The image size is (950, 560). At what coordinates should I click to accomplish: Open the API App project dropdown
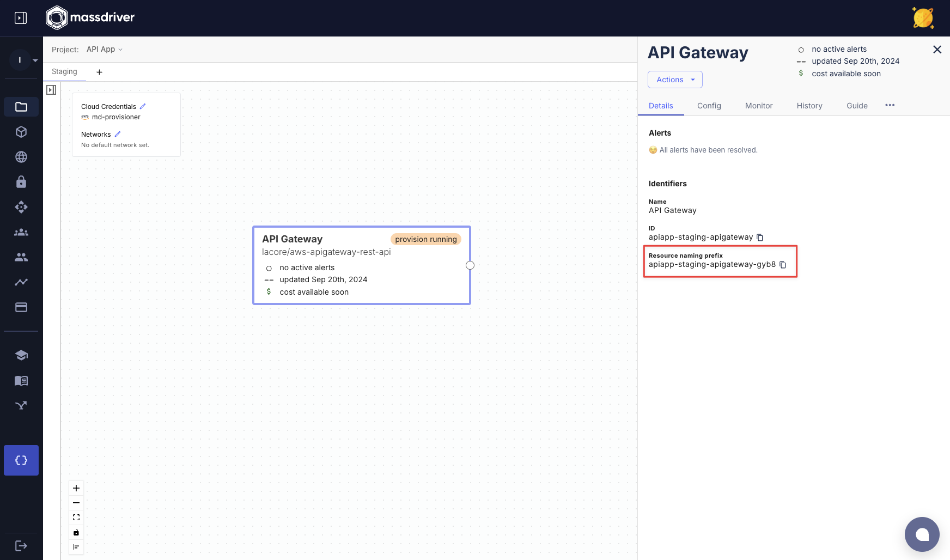click(x=104, y=50)
